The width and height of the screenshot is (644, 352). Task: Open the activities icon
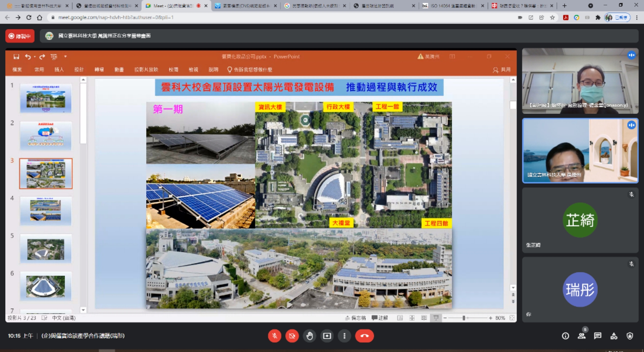pos(614,336)
